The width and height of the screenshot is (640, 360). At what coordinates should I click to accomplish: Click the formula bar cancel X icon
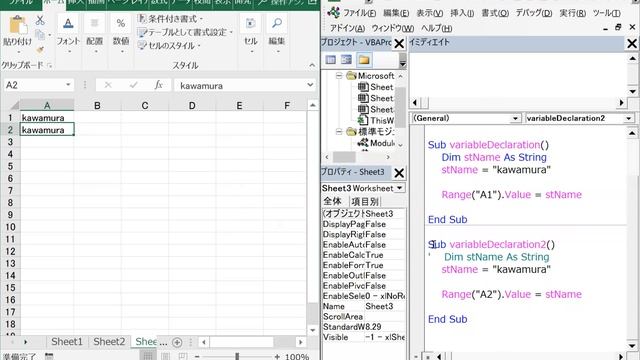tap(108, 85)
